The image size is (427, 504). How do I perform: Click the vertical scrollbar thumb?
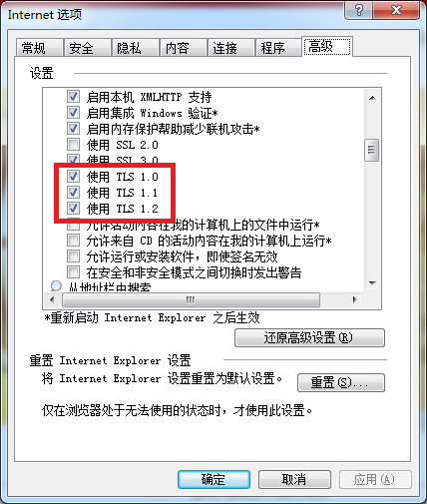pos(372,150)
